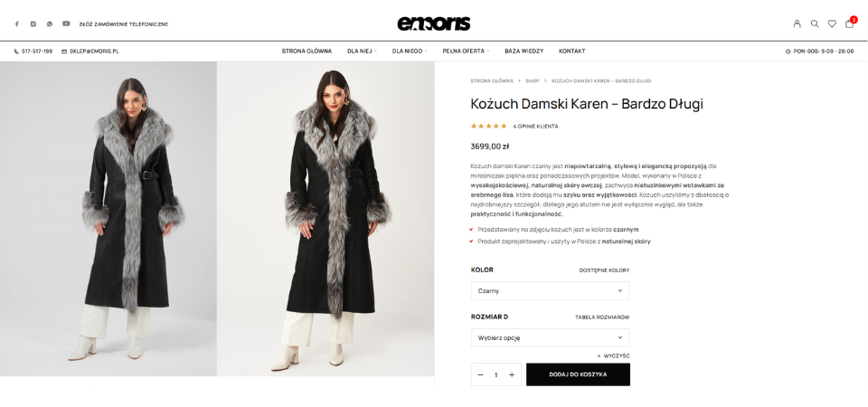868x407 pixels.
Task: Open the first coat product image
Action: (x=108, y=219)
